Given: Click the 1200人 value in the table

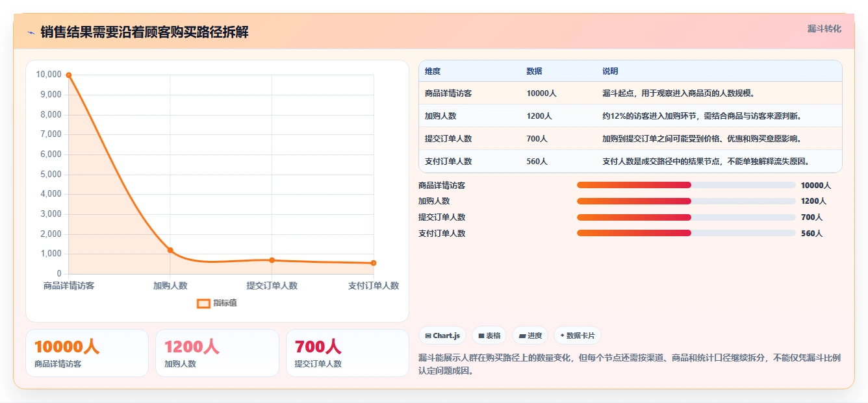Looking at the screenshot, I should (539, 116).
